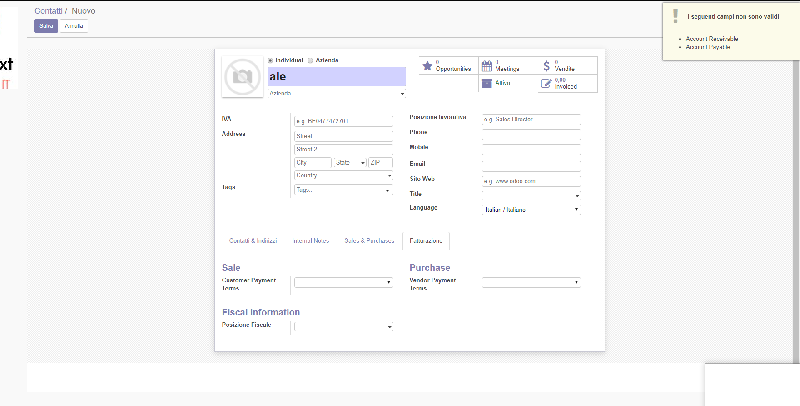Click the Phone input field

coord(531,135)
